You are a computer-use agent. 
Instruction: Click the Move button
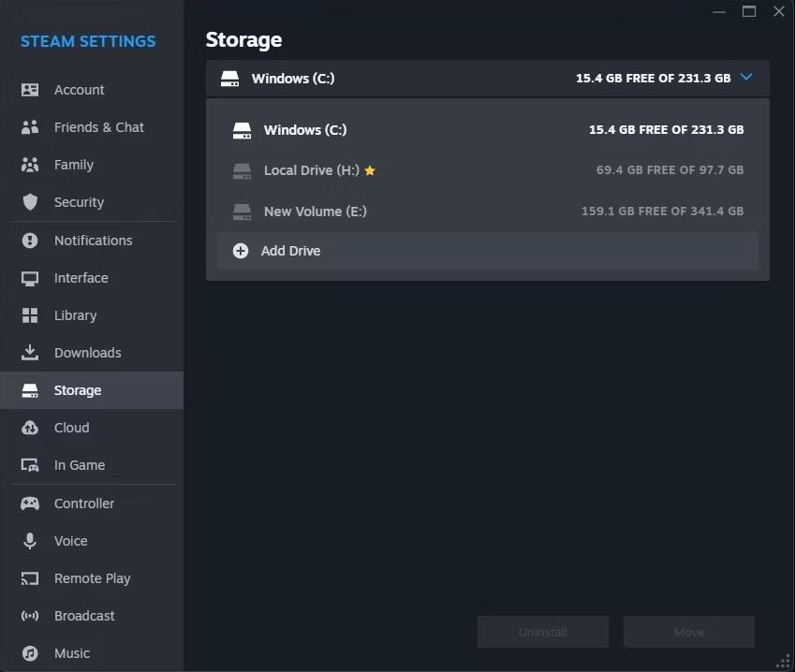point(689,632)
